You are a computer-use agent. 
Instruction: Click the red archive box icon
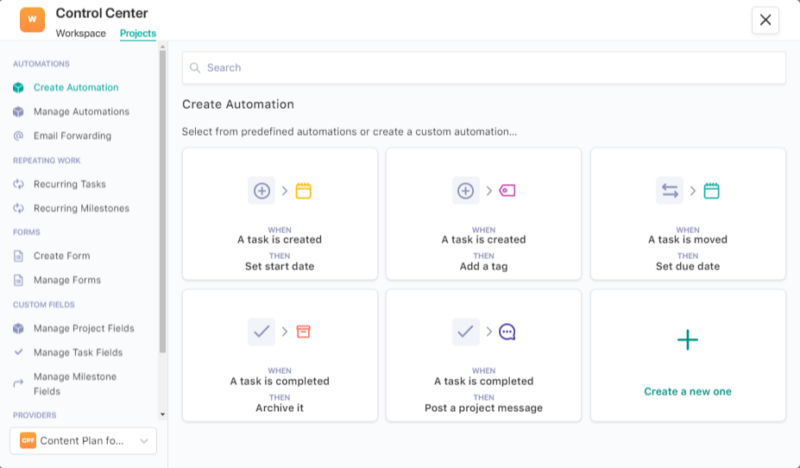click(303, 332)
